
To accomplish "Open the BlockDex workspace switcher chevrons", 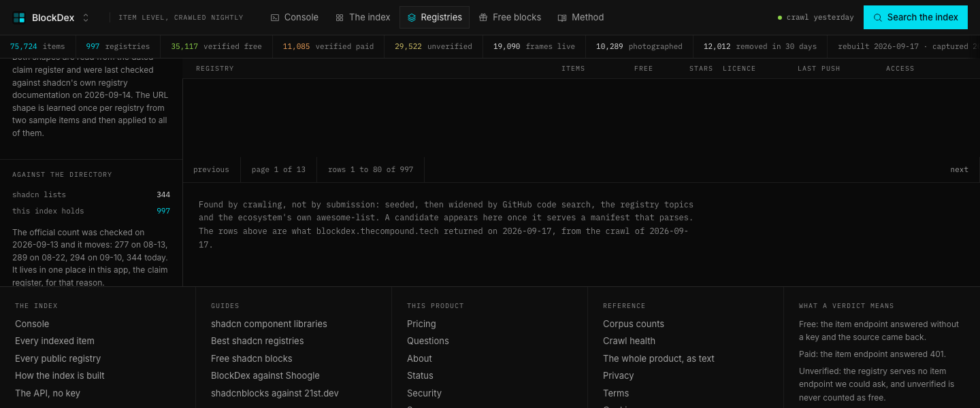I will click(86, 18).
